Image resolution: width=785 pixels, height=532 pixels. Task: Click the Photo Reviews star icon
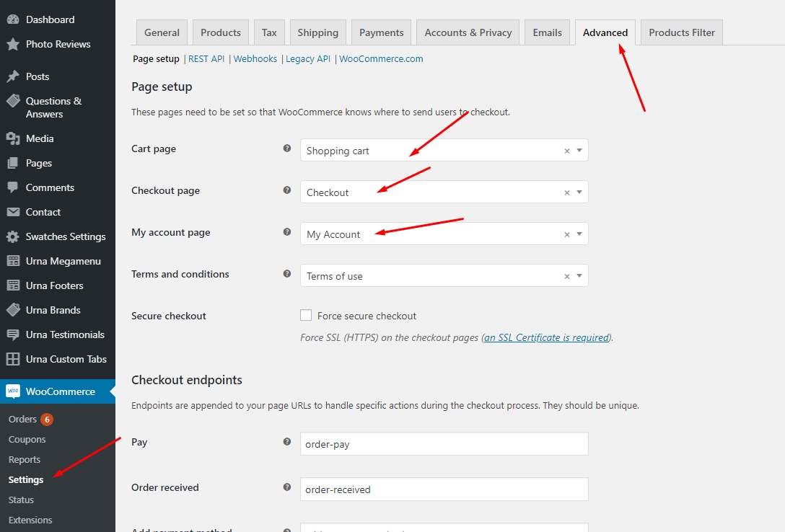(12, 44)
